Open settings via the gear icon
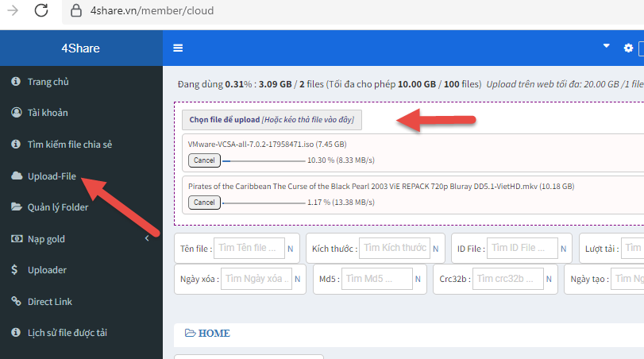Viewport: 644px width, 359px height. coord(628,48)
